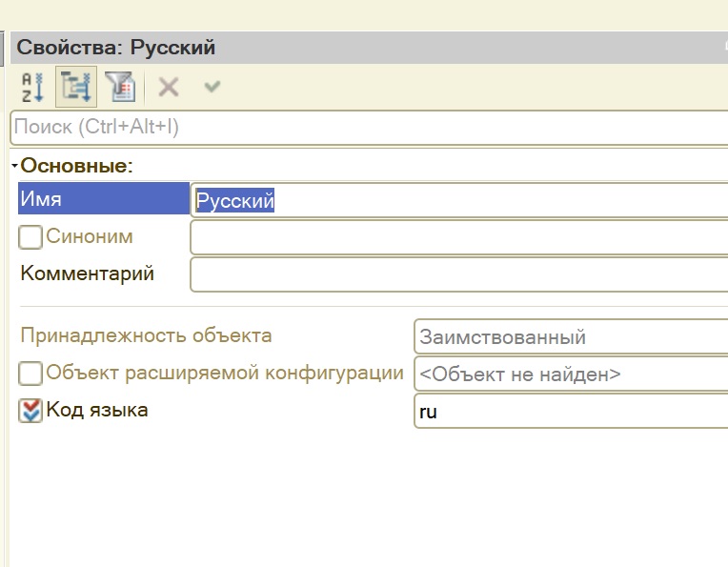Screen dimensions: 728x567
Task: Select the Имя property row label
Action: click(x=104, y=198)
